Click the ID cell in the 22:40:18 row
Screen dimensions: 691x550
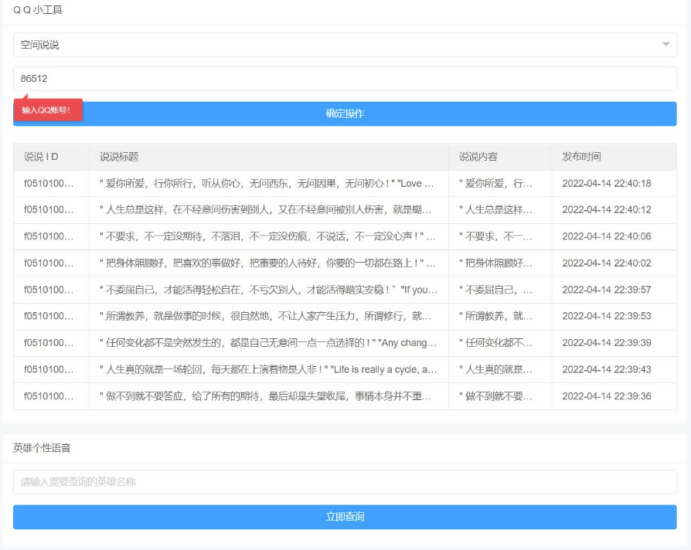[x=49, y=183]
